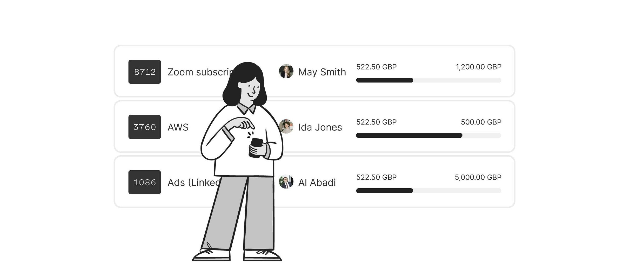
Task: Click the Al Abadi name
Action: (x=317, y=183)
